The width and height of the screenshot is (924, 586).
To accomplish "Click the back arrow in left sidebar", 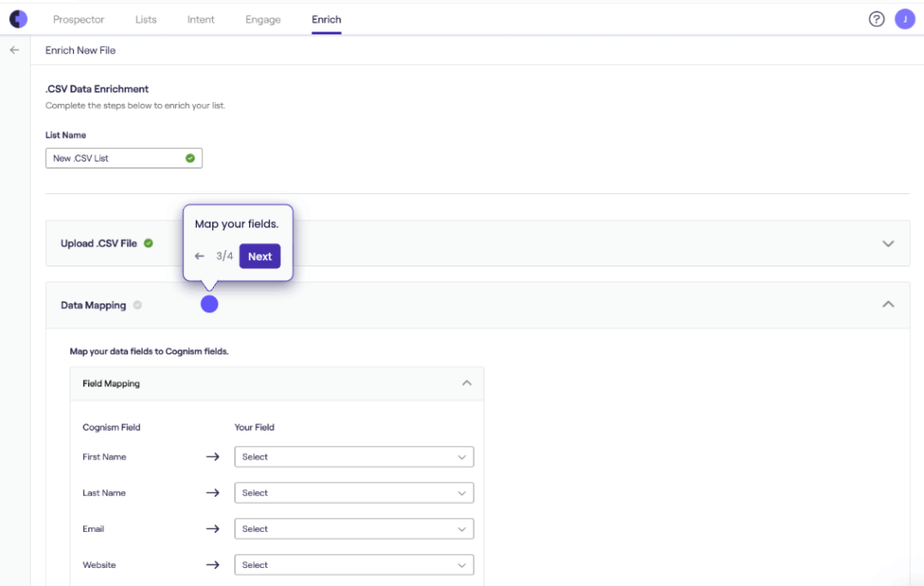I will [14, 51].
